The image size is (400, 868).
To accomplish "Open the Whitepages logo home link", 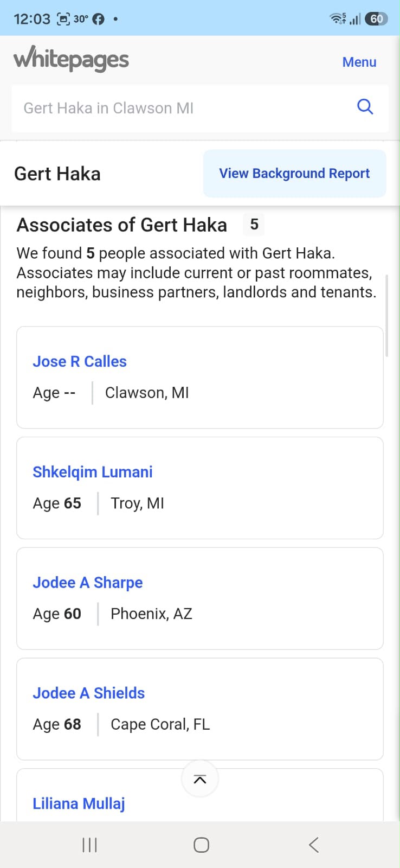I will 71,59.
